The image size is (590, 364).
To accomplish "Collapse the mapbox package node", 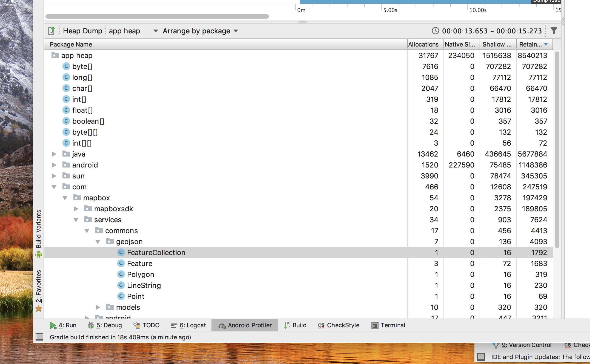I will (x=65, y=198).
